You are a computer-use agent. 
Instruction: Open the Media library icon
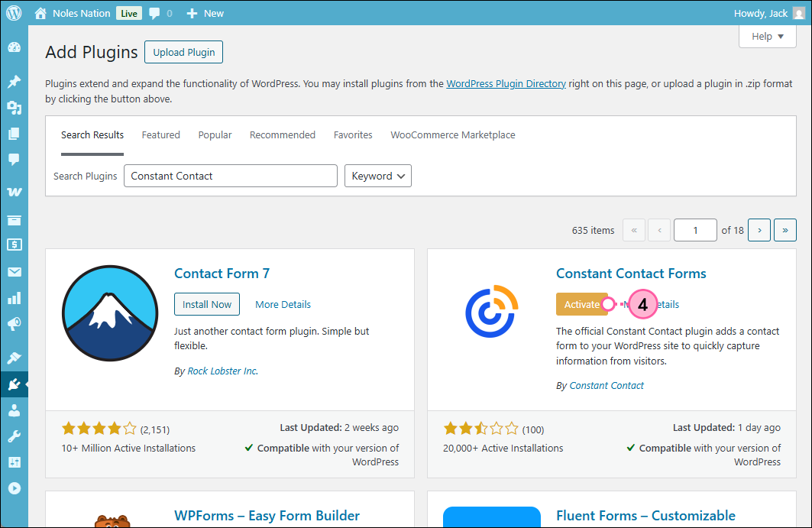pos(15,108)
